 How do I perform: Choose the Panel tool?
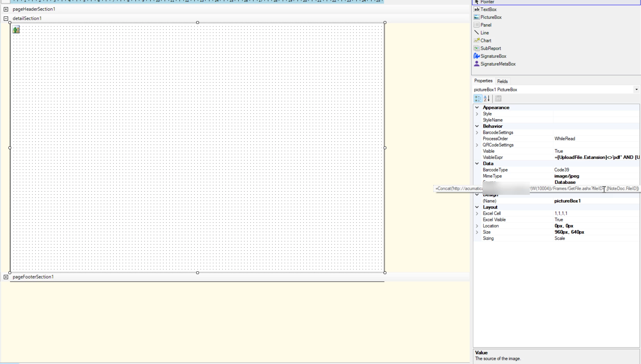[x=485, y=25]
